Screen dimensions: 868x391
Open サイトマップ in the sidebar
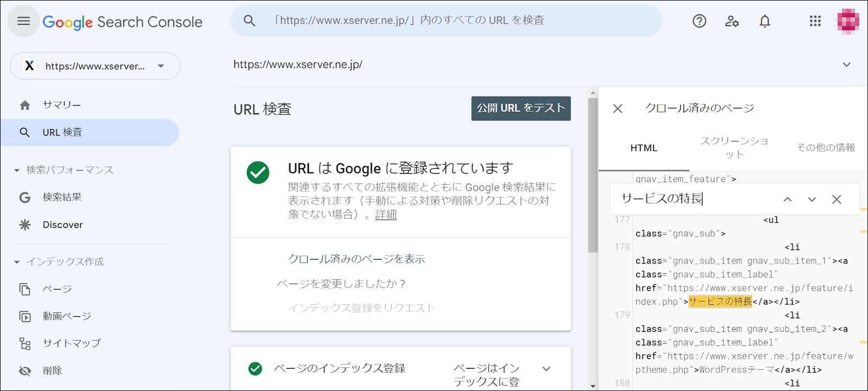72,343
